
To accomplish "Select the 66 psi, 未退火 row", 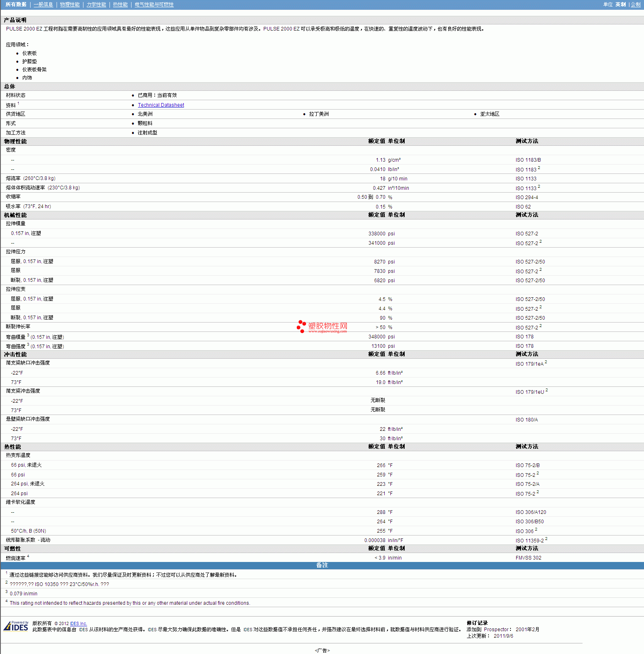I will (26, 465).
